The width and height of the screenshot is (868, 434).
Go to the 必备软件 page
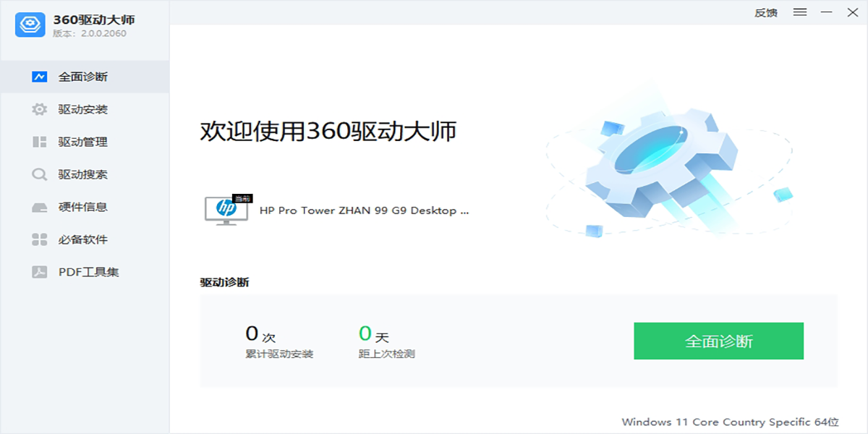click(x=85, y=239)
